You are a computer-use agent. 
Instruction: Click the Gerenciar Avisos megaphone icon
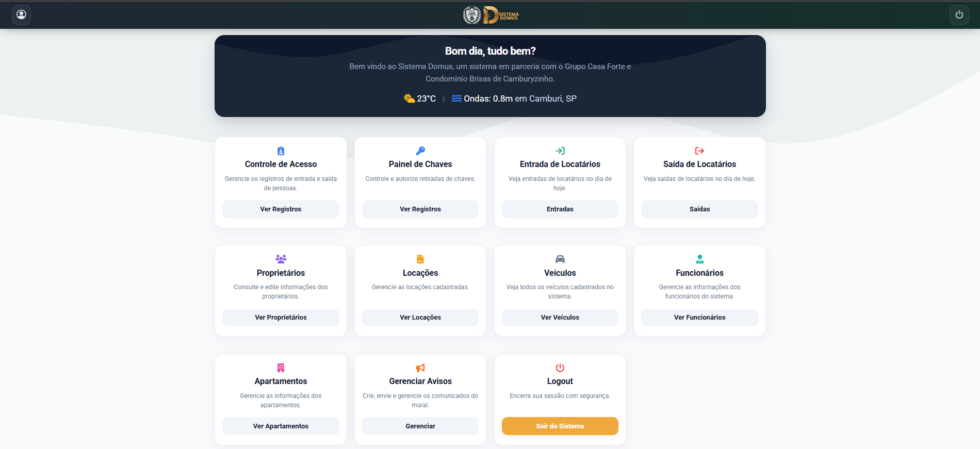click(x=420, y=368)
